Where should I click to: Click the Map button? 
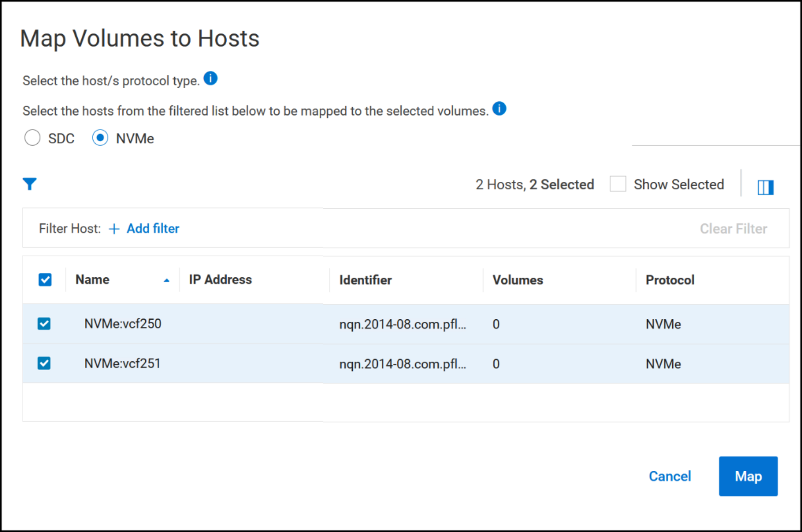[748, 476]
